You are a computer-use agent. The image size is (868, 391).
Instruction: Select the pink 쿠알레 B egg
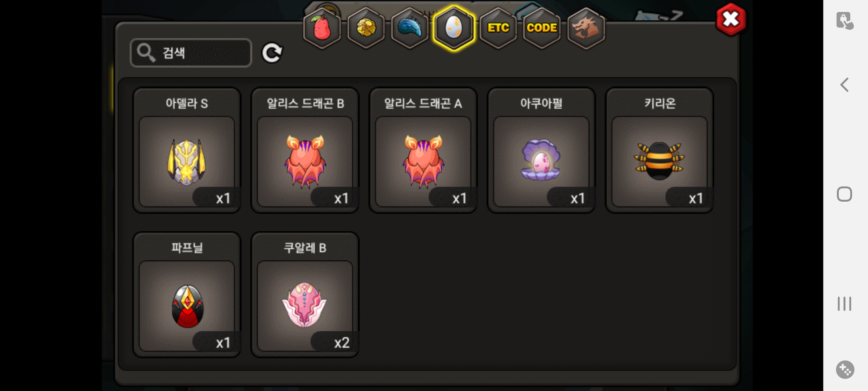(x=305, y=295)
